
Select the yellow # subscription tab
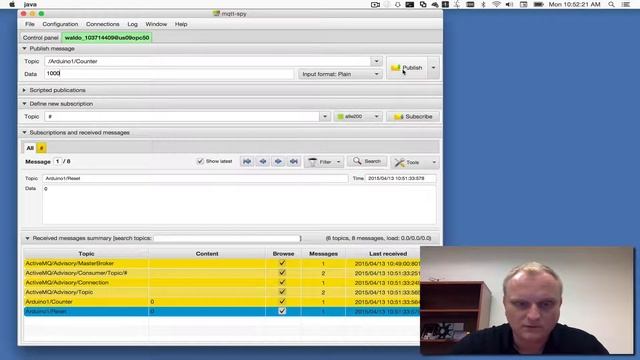41,148
